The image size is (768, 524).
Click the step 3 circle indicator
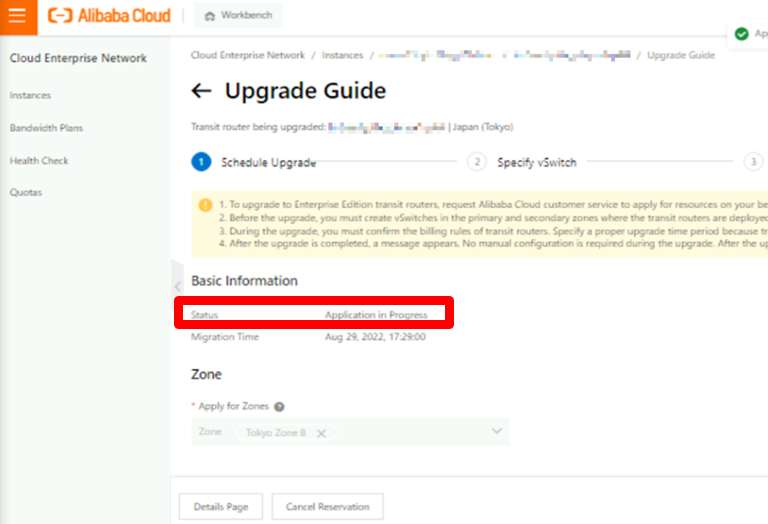coord(753,162)
